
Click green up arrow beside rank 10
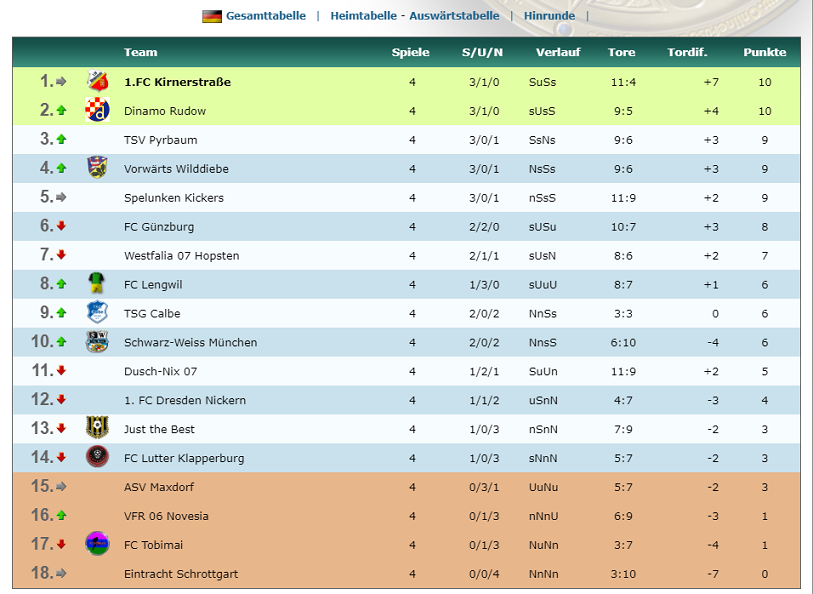coord(61,342)
